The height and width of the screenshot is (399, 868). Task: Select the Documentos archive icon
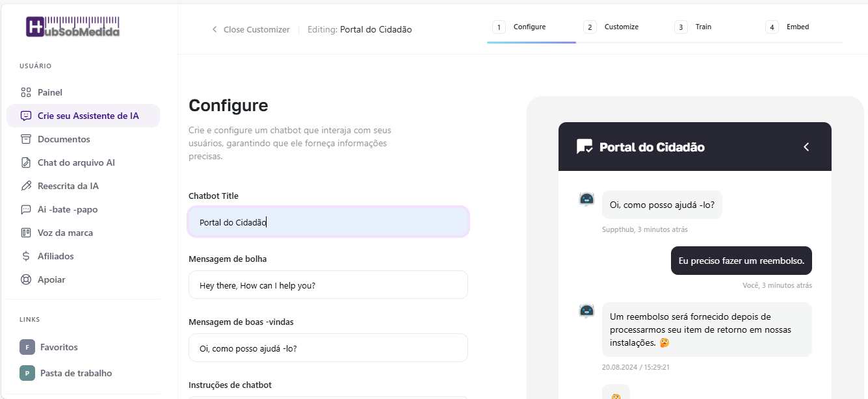point(26,138)
